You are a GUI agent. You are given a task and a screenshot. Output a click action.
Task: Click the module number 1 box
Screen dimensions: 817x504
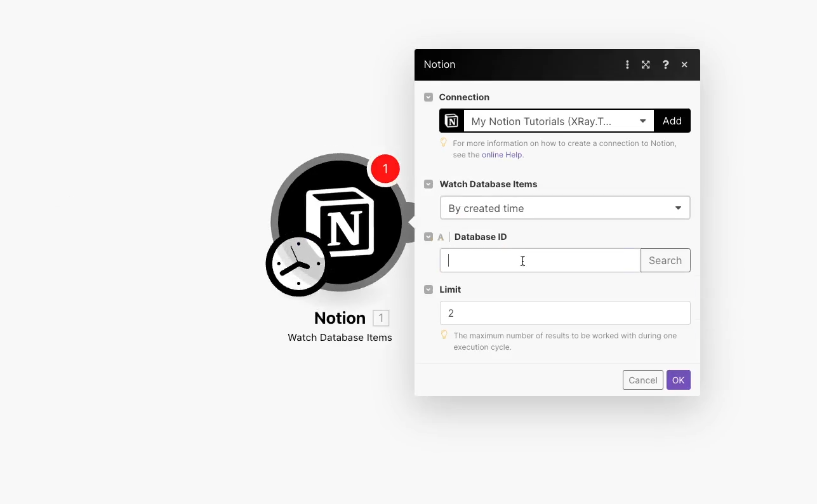point(381,318)
